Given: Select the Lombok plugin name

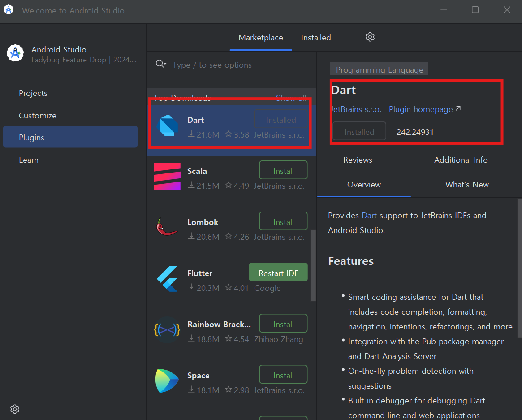Looking at the screenshot, I should coord(203,222).
